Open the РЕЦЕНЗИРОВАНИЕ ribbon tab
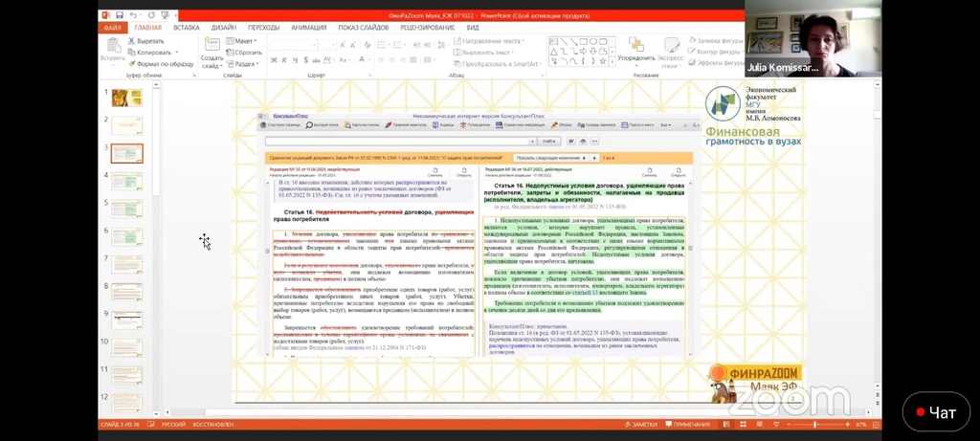This screenshot has height=441, width=980. (427, 28)
